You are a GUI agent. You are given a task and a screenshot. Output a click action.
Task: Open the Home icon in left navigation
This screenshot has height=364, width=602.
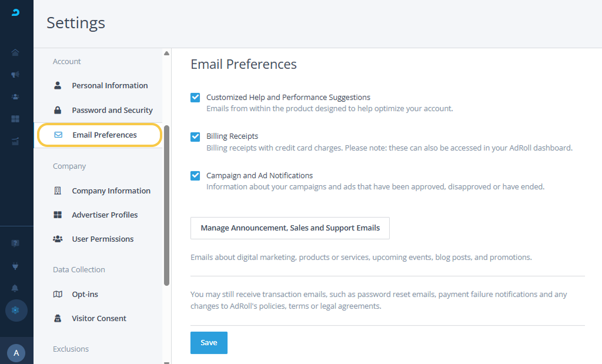tap(16, 53)
